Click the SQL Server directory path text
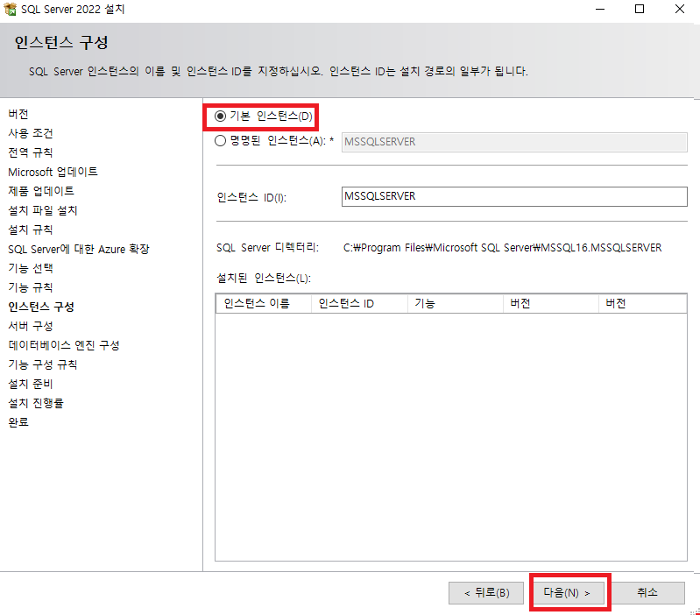This screenshot has height=615, width=700. pyautogui.click(x=502, y=248)
